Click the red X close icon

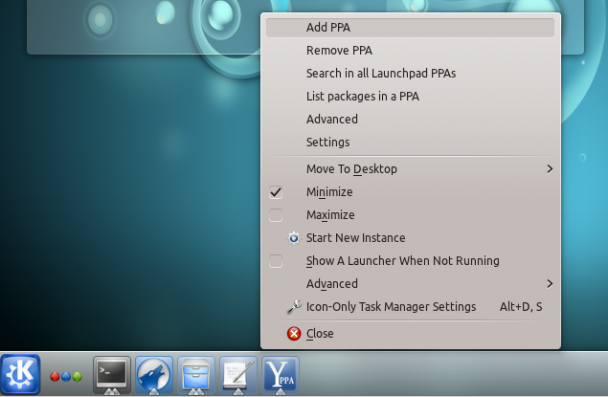294,333
